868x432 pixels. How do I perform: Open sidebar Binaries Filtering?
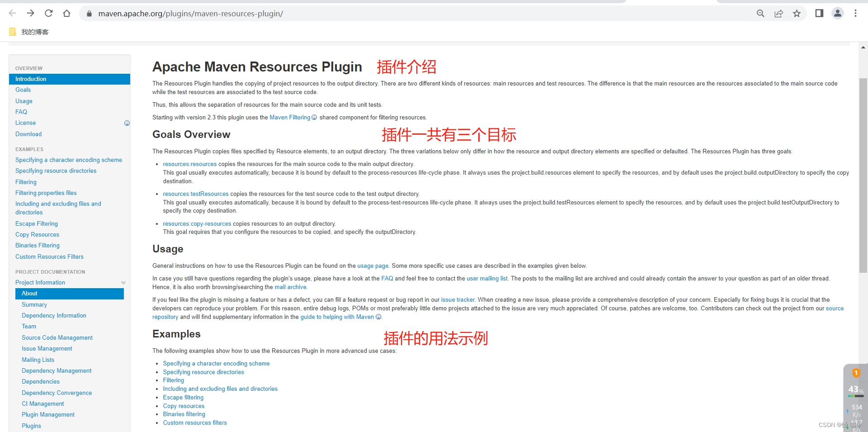[38, 246]
